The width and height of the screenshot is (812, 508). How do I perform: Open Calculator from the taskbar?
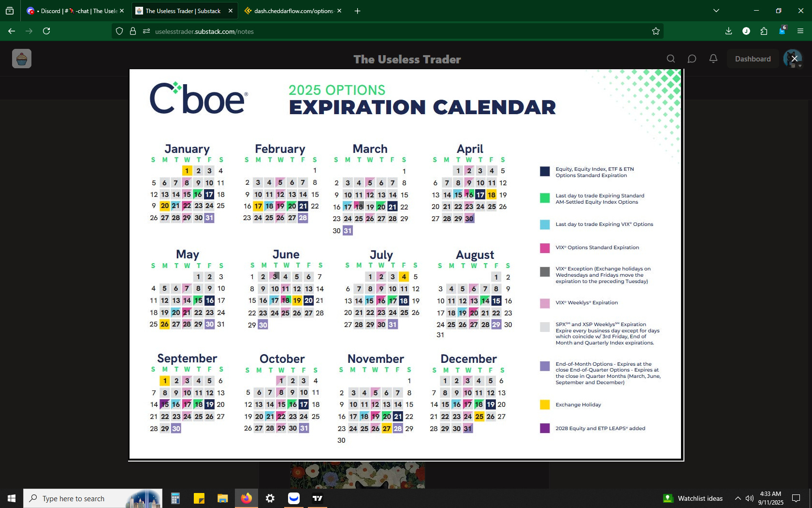coord(175,498)
